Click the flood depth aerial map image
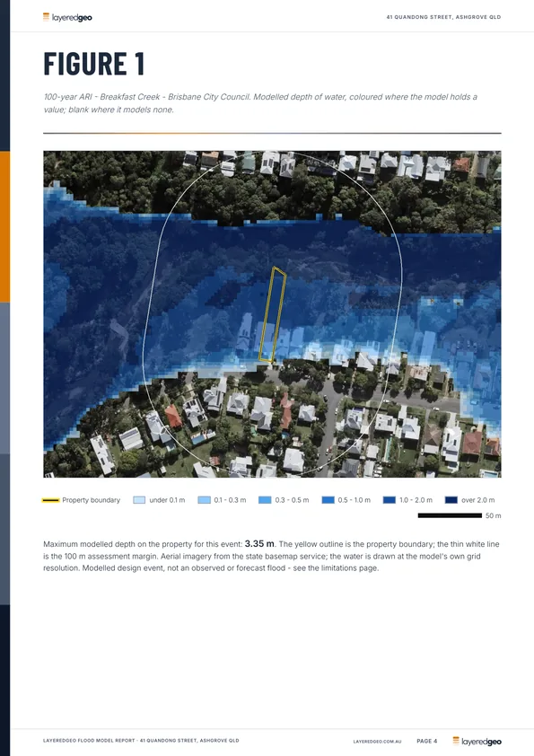 pyautogui.click(x=272, y=314)
